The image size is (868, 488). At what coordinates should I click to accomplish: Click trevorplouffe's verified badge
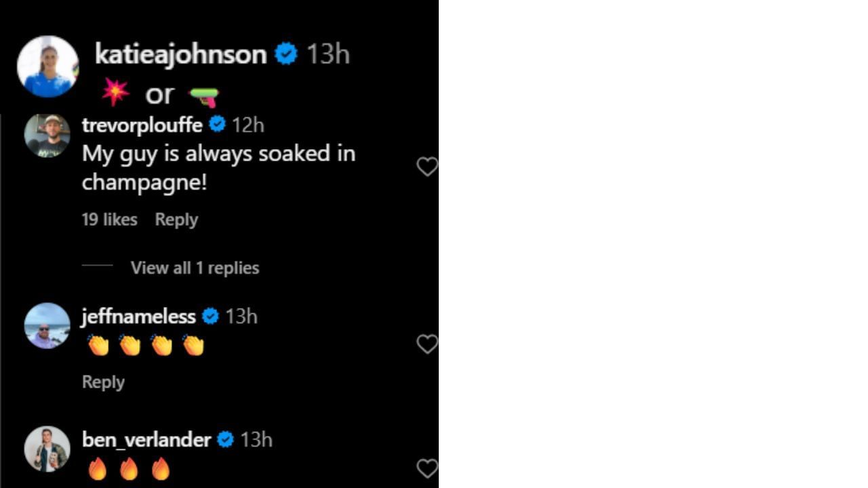[x=217, y=125]
